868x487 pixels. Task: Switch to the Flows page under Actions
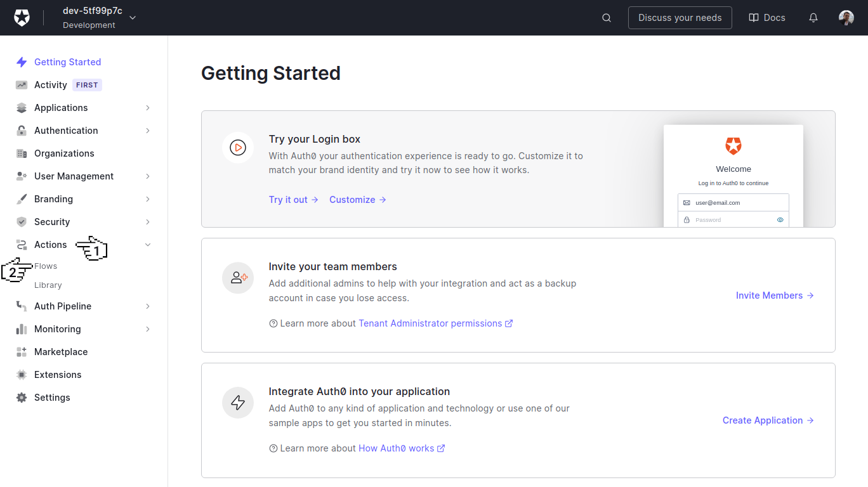tap(46, 266)
